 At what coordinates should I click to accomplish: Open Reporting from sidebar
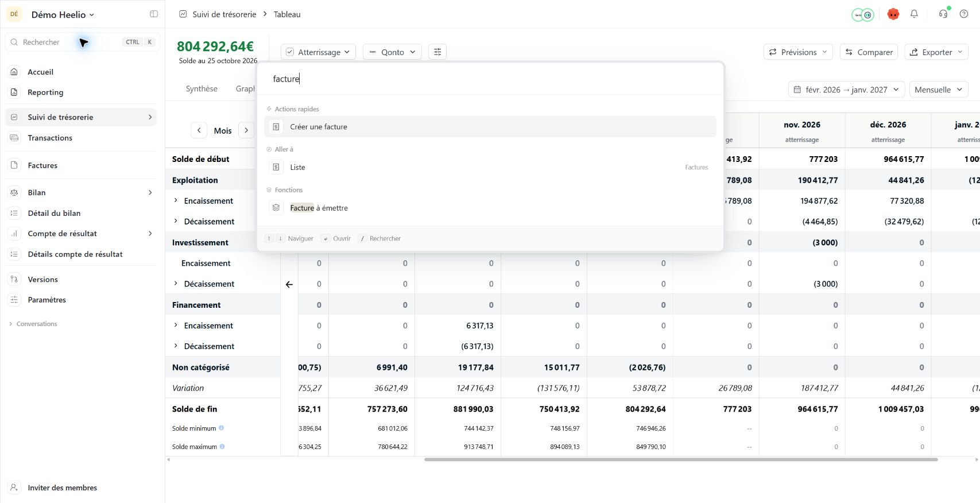point(80,92)
